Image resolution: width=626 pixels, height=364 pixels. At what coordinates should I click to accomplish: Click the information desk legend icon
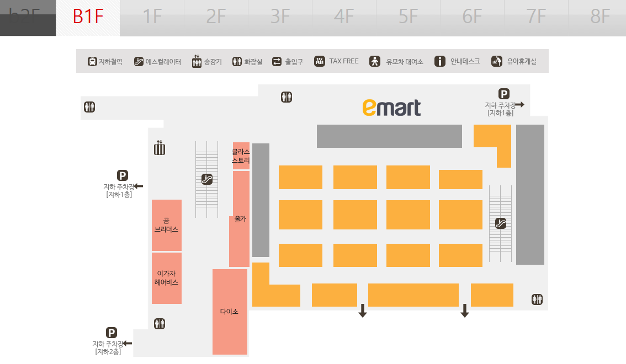click(x=439, y=61)
